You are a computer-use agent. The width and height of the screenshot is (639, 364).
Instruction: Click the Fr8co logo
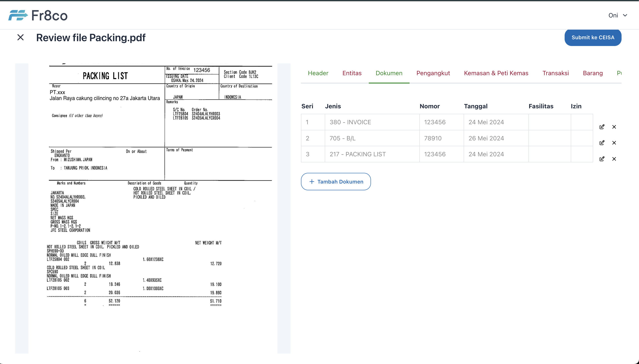38,15
